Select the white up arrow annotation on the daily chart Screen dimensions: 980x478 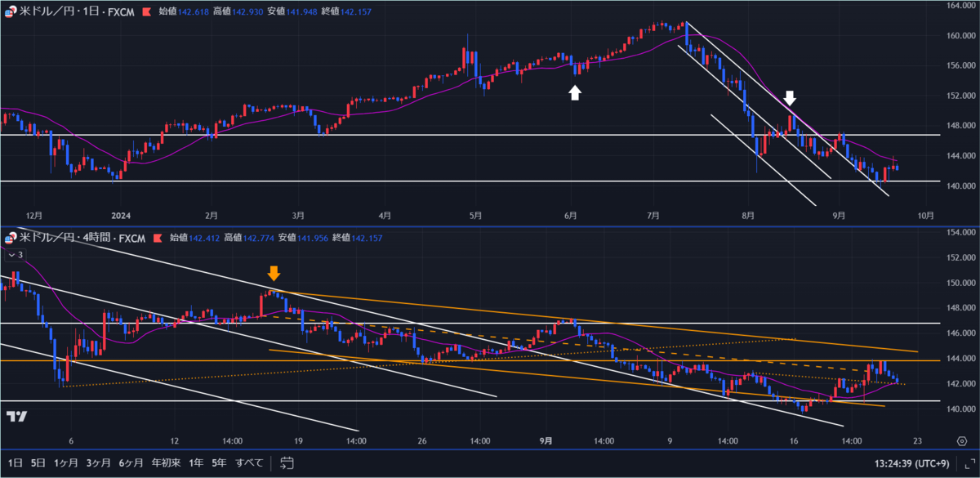575,92
